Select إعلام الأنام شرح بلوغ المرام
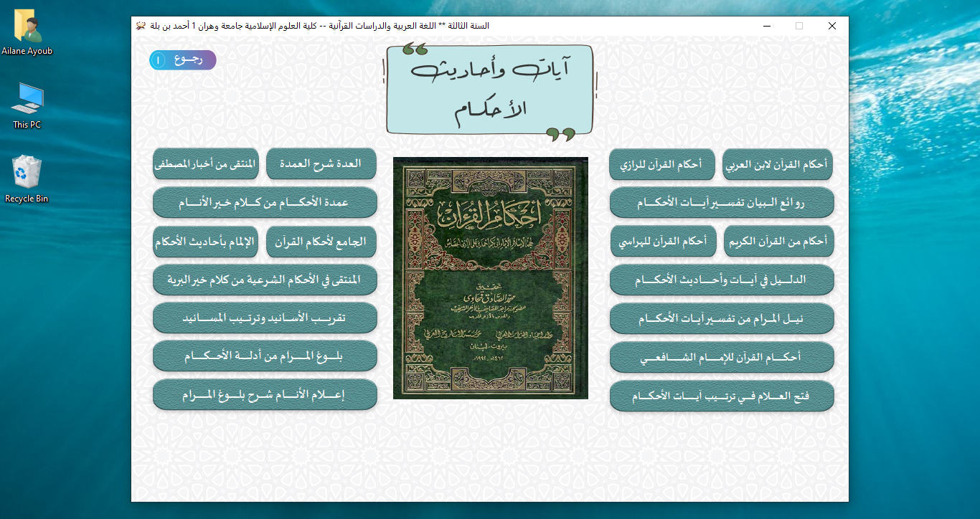This screenshot has width=980, height=519. (x=265, y=394)
